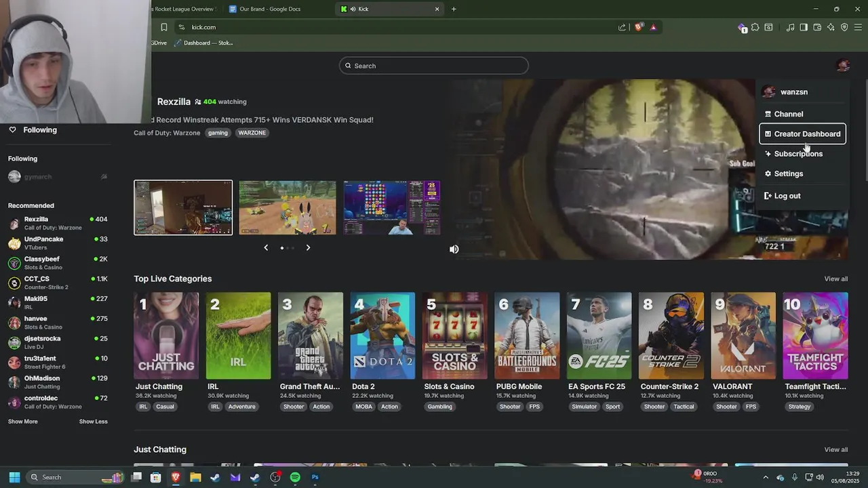The height and width of the screenshot is (488, 868).
Task: Open Call of Duty: Warzone category link
Action: [x=167, y=133]
